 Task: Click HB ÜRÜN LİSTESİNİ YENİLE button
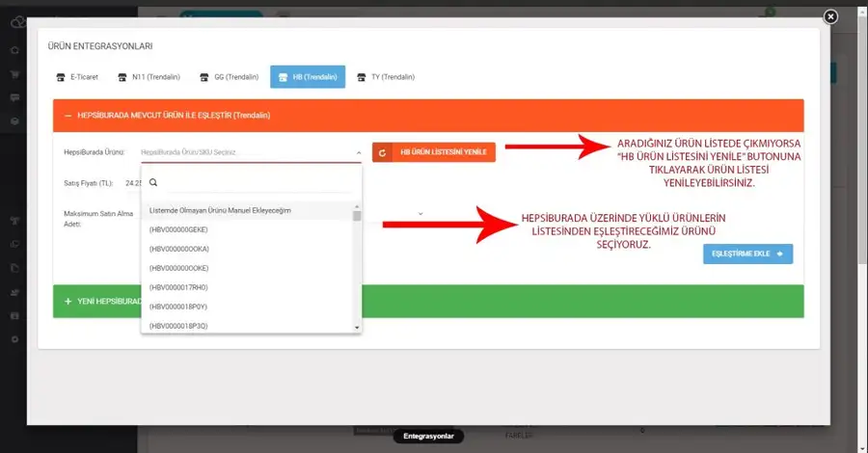point(434,152)
